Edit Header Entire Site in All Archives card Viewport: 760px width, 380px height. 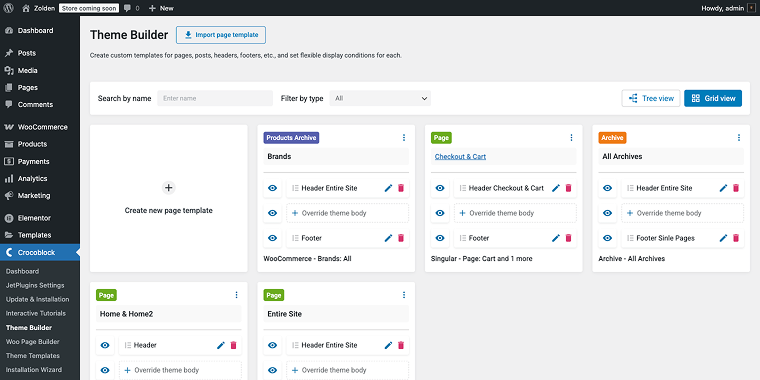[723, 188]
